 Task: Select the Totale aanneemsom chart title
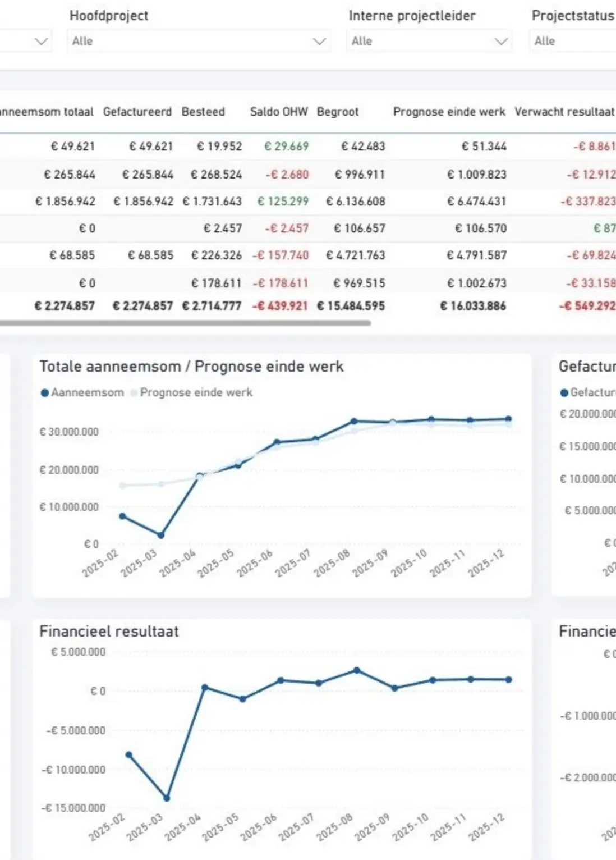(x=191, y=367)
